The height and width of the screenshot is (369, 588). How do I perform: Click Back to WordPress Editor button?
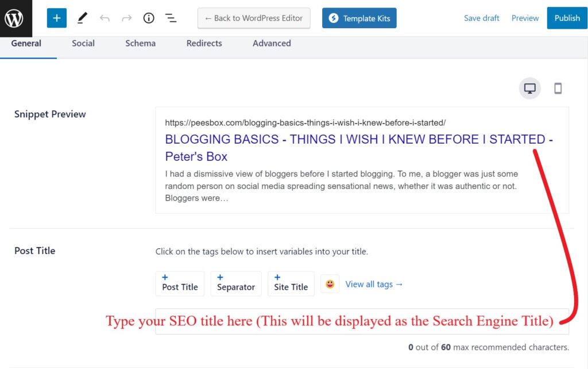(x=254, y=18)
